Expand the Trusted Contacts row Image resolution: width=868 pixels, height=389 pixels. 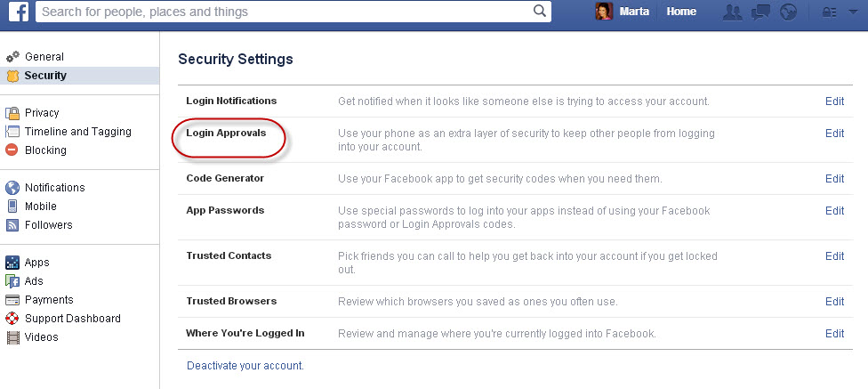pos(516,263)
